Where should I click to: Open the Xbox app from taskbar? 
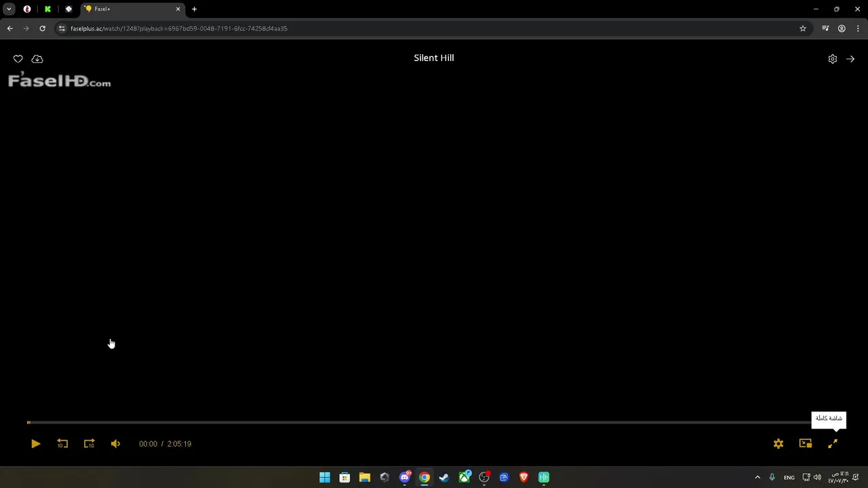coord(465,477)
